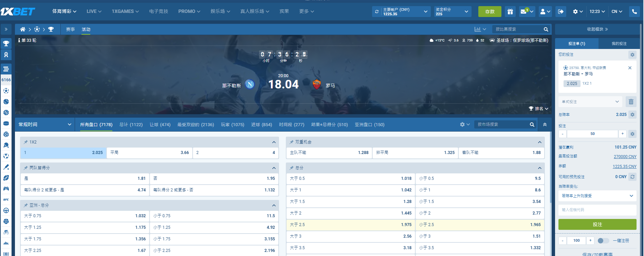Collapse the 两队皆得分 market section
The height and width of the screenshot is (256, 644).
coord(274,168)
